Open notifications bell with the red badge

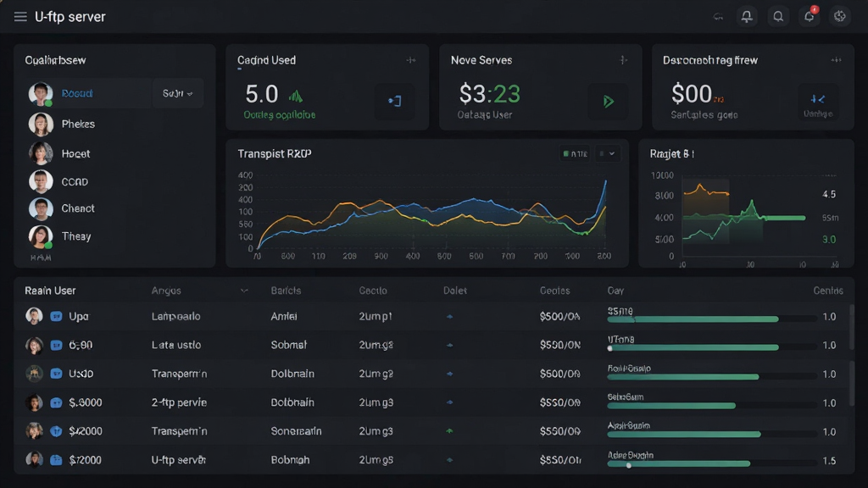click(810, 16)
